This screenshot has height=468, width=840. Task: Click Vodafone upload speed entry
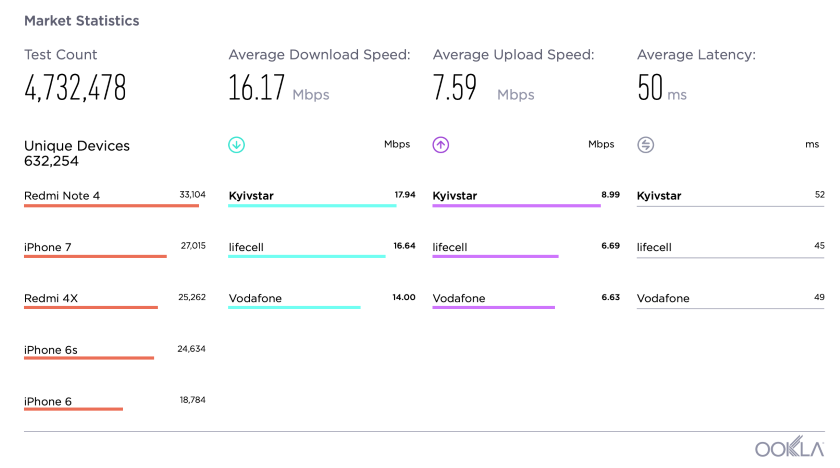459,298
